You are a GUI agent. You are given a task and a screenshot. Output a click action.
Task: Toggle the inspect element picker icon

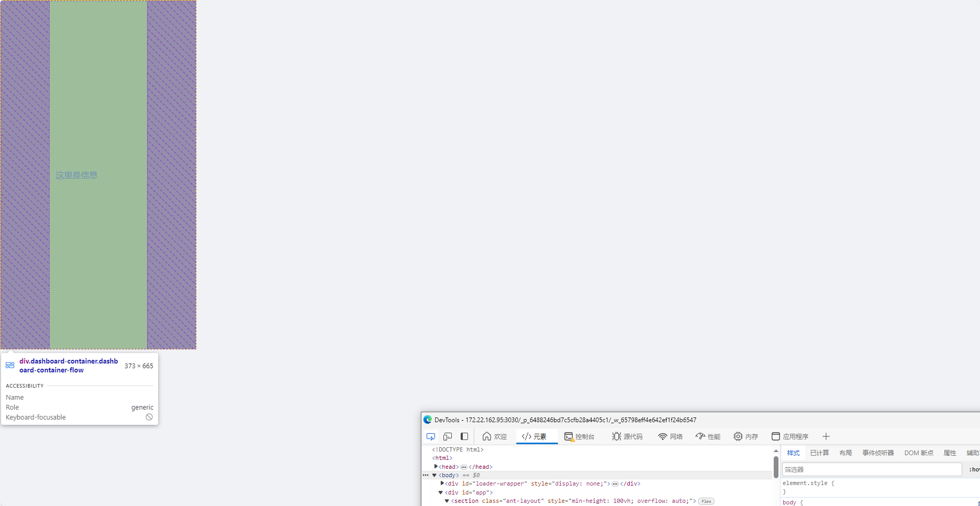[431, 436]
